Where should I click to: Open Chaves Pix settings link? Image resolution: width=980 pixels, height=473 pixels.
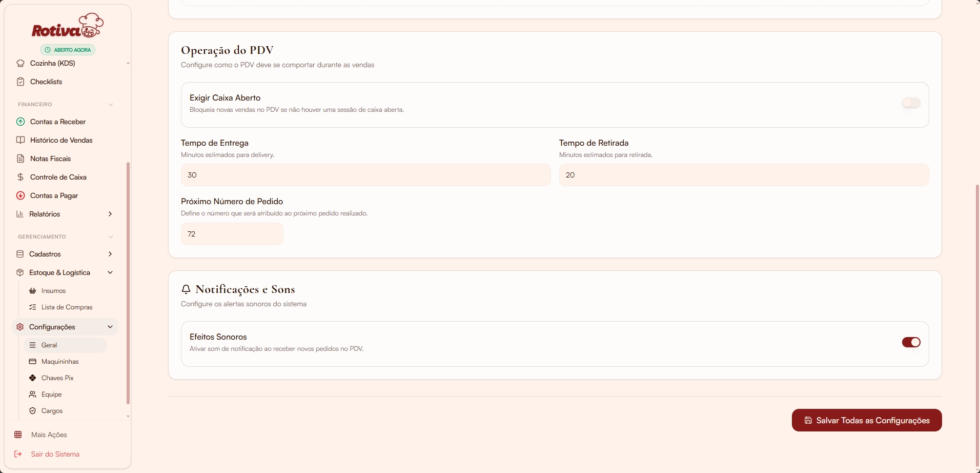(x=57, y=378)
